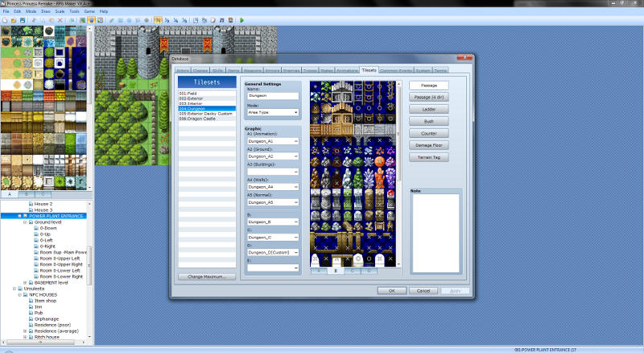The width and height of the screenshot is (644, 353).
Task: Click the Terrain Tag button
Action: click(x=429, y=157)
